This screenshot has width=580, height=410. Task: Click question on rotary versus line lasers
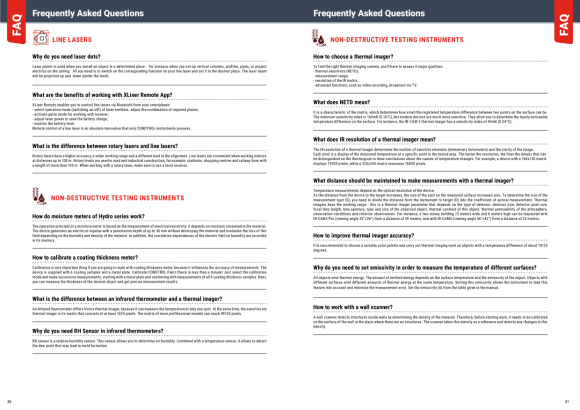[x=105, y=146]
